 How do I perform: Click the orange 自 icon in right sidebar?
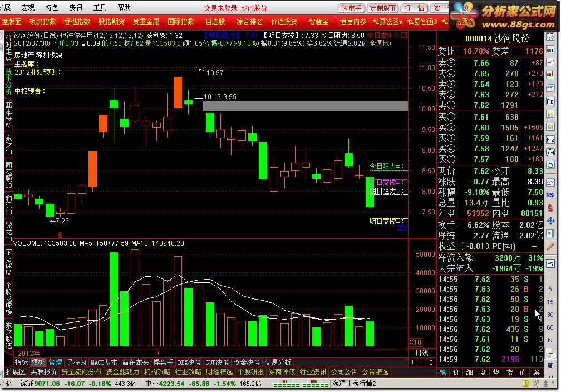(550, 127)
